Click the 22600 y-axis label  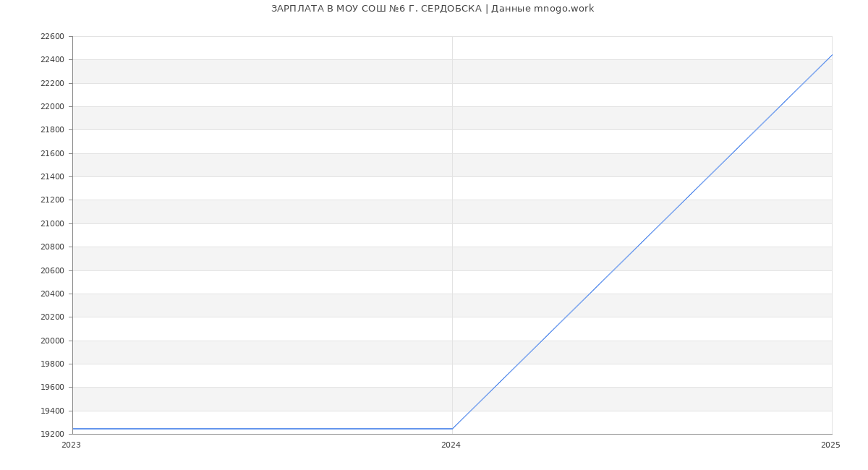tap(52, 37)
